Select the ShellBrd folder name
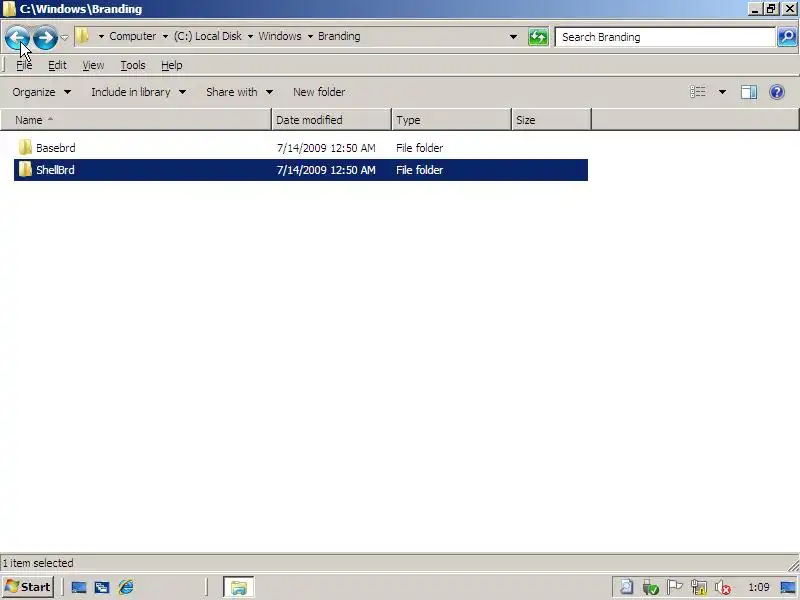The height and width of the screenshot is (600, 800). 55,170
